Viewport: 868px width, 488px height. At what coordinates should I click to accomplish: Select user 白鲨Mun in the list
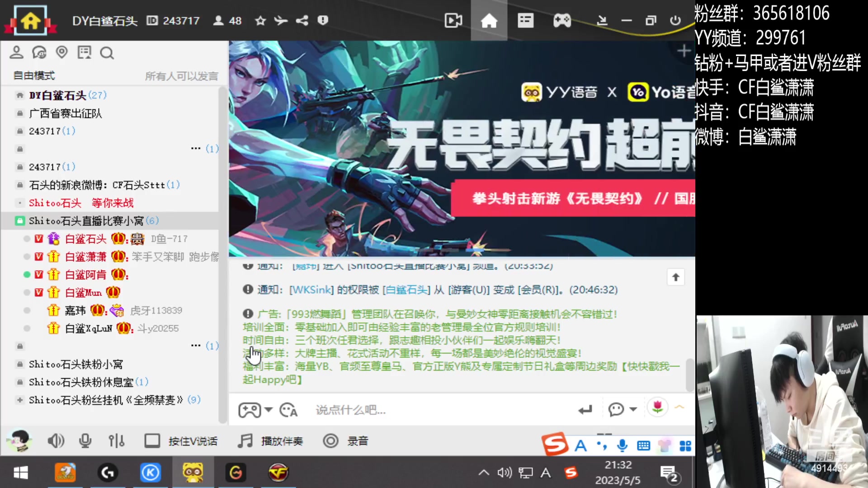tap(84, 293)
